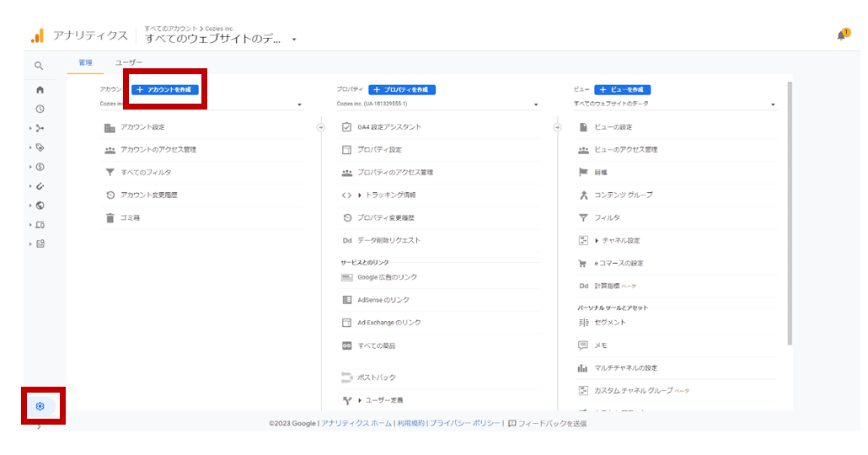Viewport: 868px width, 455px height.
Task: Click the flag icon beside 目標
Action: (x=583, y=173)
